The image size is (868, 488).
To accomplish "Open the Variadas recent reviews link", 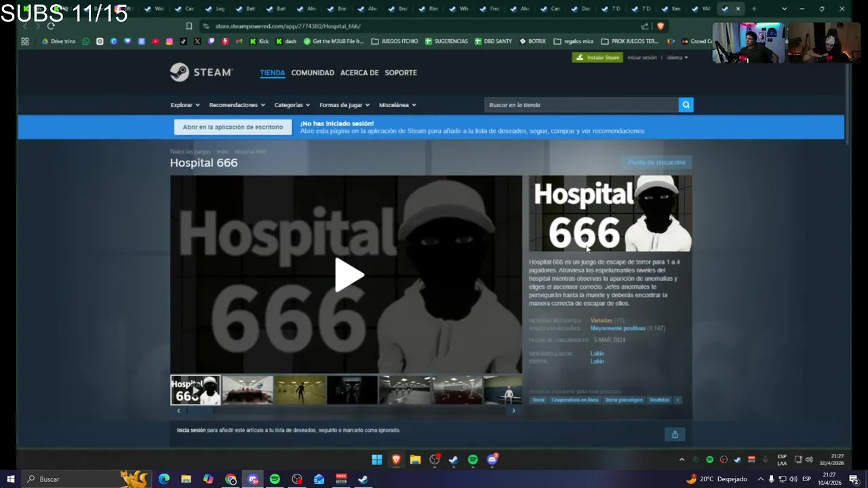I will 601,320.
